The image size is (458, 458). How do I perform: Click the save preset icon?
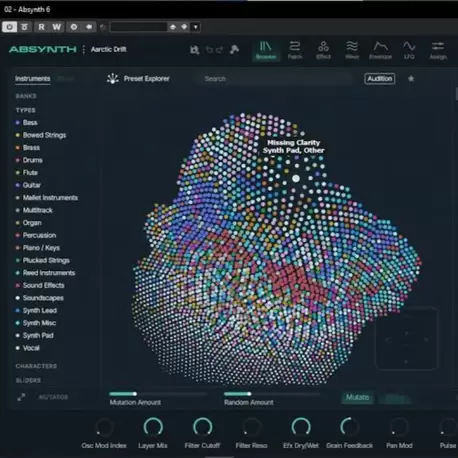point(195,50)
